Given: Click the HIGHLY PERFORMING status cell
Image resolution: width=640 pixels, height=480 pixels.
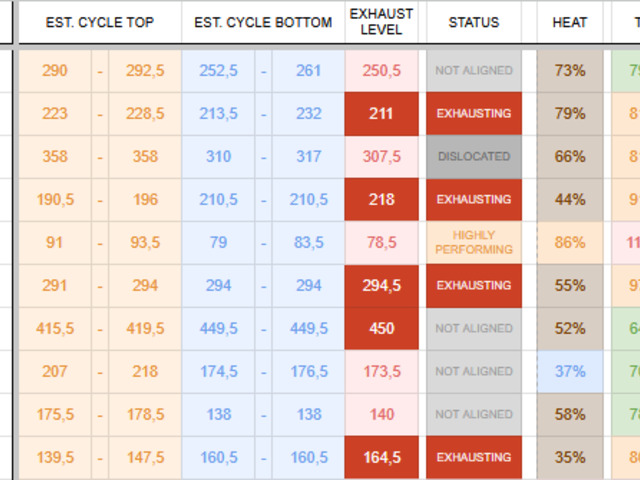Looking at the screenshot, I should (x=474, y=242).
